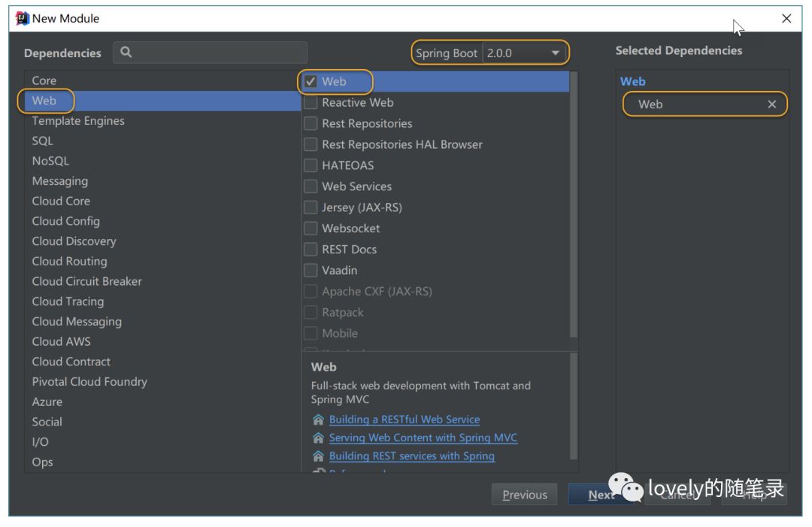The height and width of the screenshot is (527, 812).
Task: Enable the HATEOAS checkbox
Action: coord(311,165)
